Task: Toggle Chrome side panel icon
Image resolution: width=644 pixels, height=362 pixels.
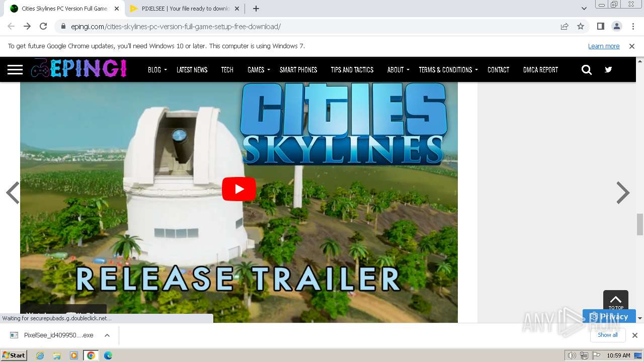Action: (x=600, y=27)
